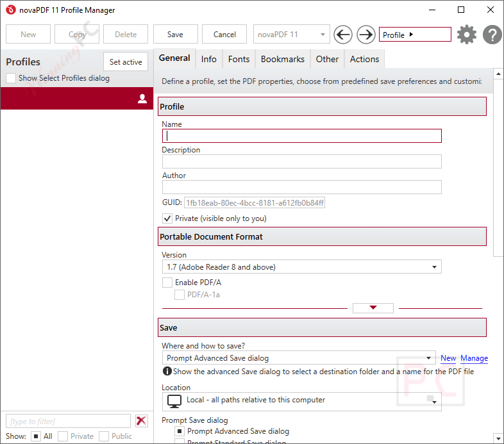This screenshot has width=504, height=444.
Task: Save the profile changes
Action: (x=175, y=34)
